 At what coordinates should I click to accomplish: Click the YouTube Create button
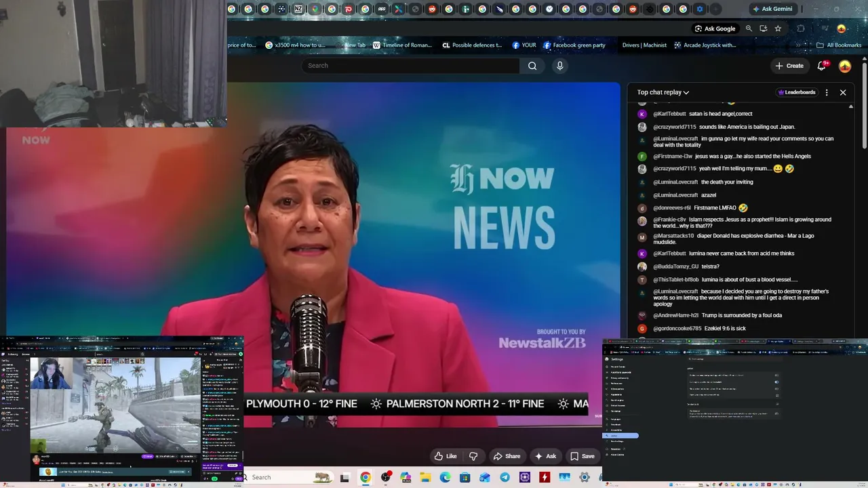click(x=789, y=66)
